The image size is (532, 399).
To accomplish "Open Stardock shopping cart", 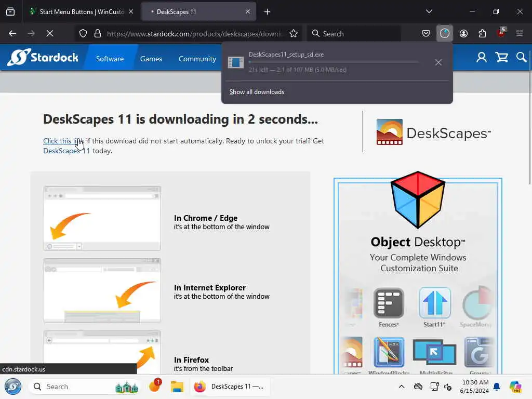I will (x=501, y=57).
